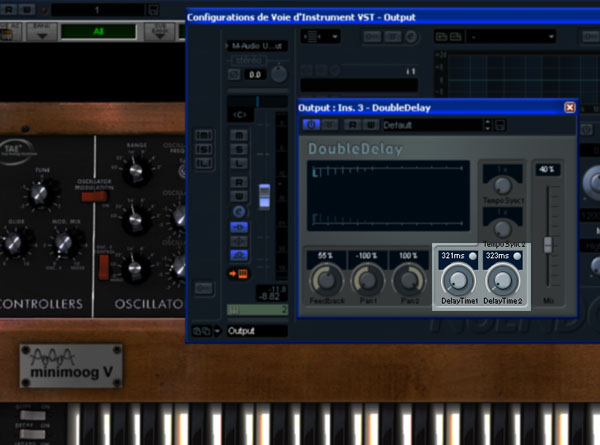
Task: Click the channel pan display labeled C
Action: point(240,114)
